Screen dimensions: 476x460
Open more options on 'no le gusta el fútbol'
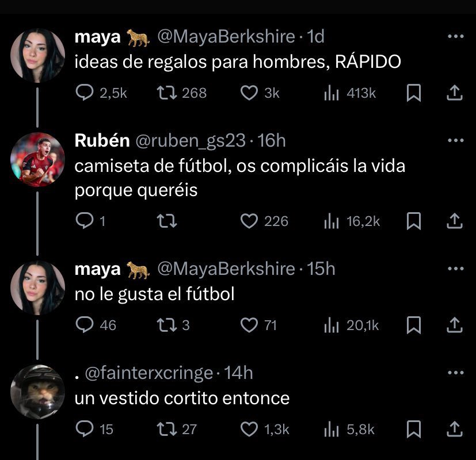(x=455, y=269)
